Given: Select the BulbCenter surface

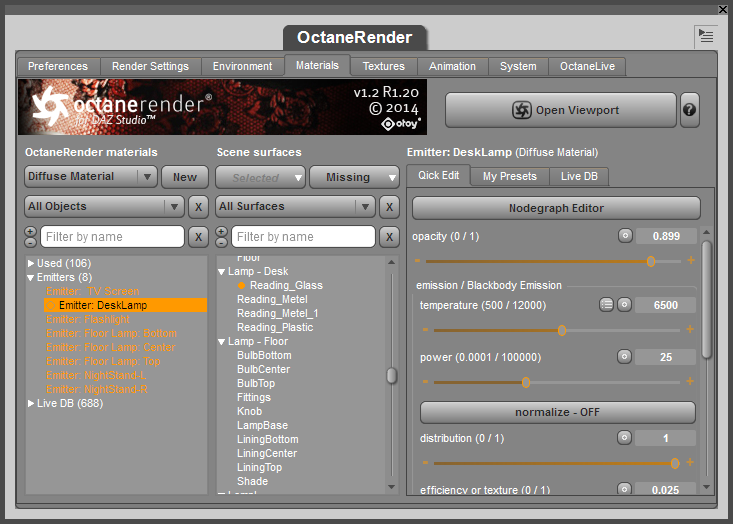Looking at the screenshot, I should point(263,369).
